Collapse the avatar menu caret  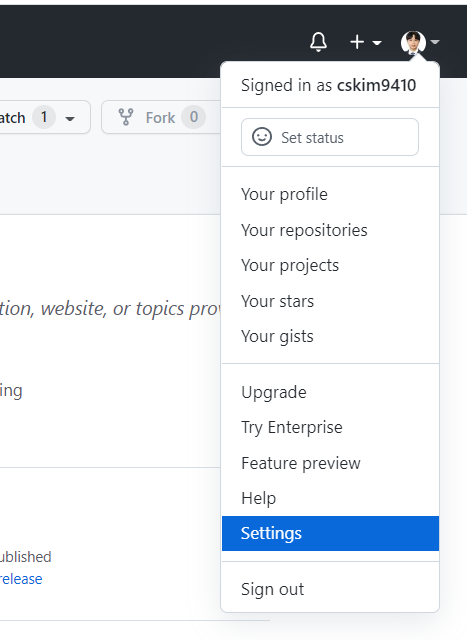point(435,42)
